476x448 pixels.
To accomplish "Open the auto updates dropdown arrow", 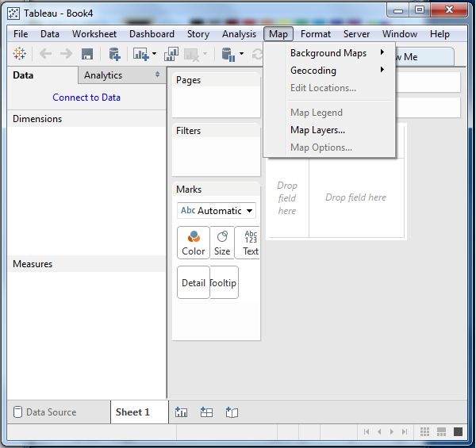I will pyautogui.click(x=241, y=54).
